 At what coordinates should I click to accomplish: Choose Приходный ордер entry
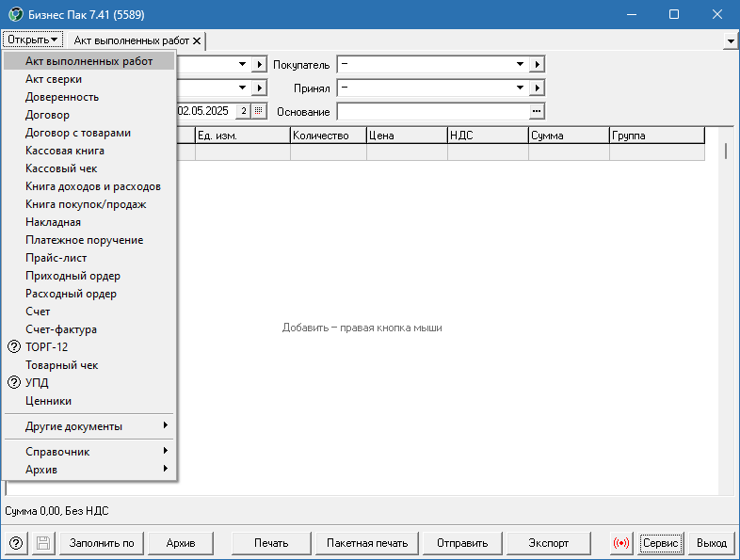[x=89, y=276]
